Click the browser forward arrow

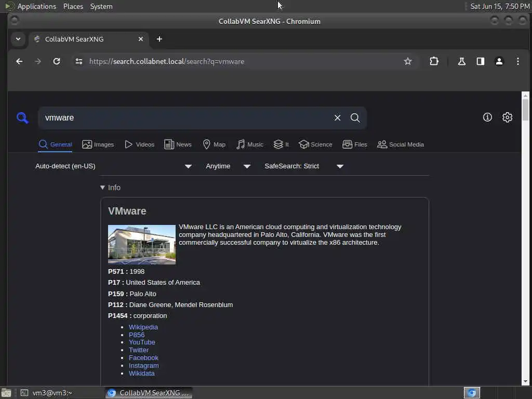click(38, 61)
